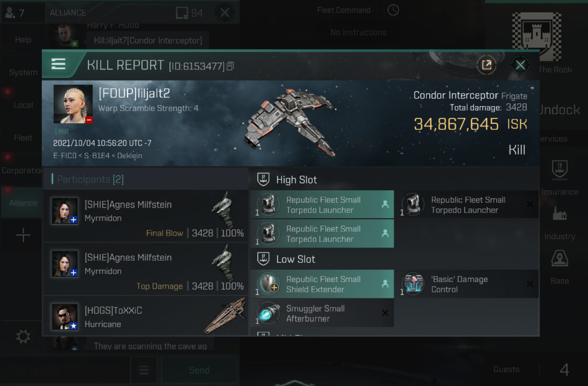The image size is (588, 386).
Task: Switch to the Local chat tab
Action: click(x=23, y=105)
